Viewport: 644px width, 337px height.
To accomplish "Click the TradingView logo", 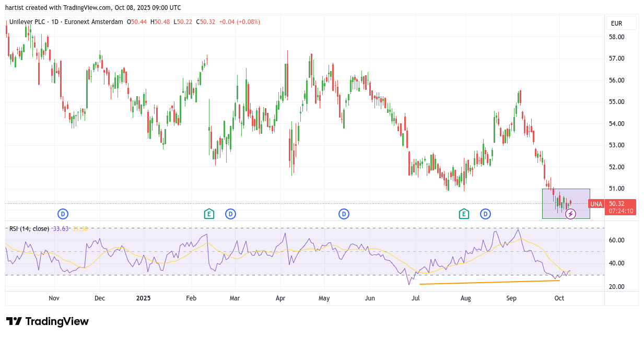I will pos(48,321).
